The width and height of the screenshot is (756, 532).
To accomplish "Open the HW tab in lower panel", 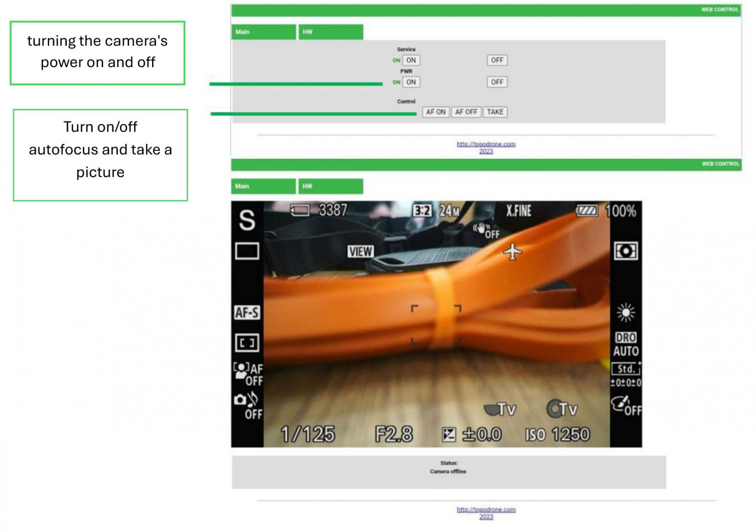I will click(x=330, y=186).
